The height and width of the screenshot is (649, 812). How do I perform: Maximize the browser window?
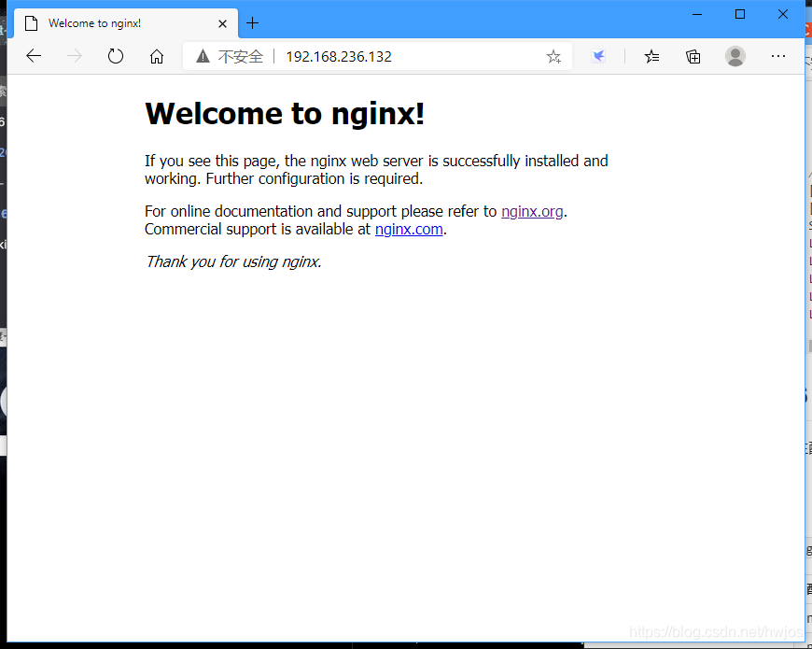[x=740, y=15]
